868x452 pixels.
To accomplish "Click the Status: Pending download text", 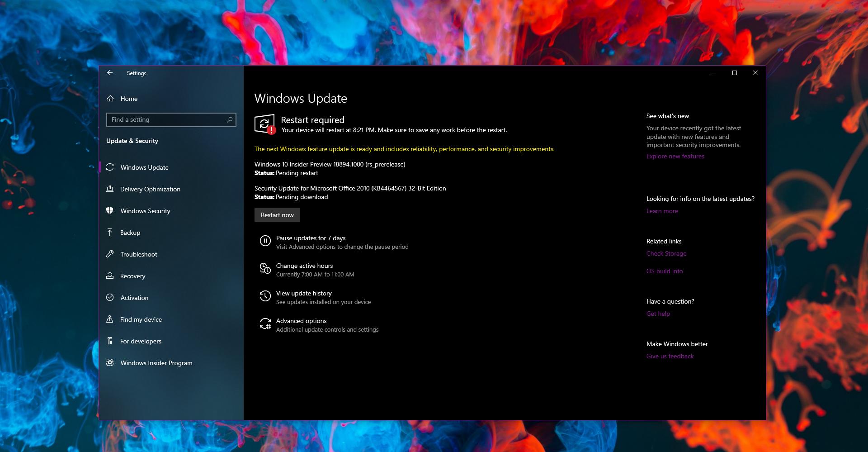I will point(291,197).
